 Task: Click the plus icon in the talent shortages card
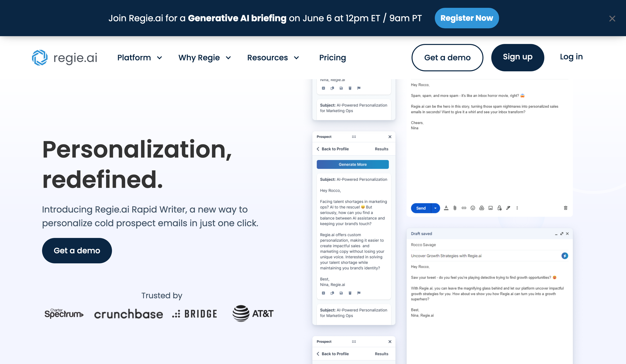tap(324, 293)
